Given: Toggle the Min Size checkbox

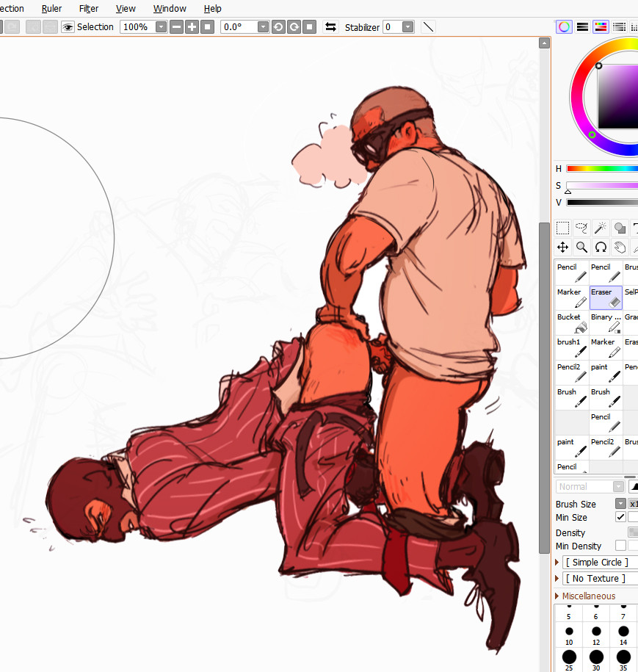Looking at the screenshot, I should pyautogui.click(x=620, y=517).
